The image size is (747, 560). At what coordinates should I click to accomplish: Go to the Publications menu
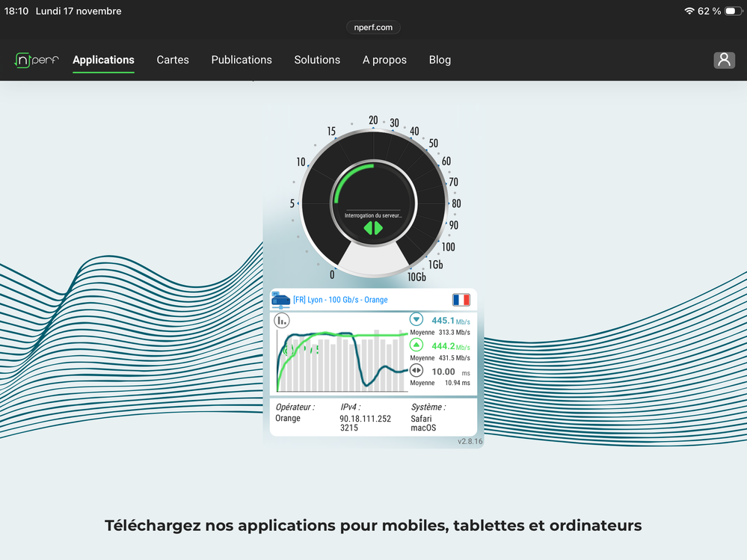click(x=242, y=60)
